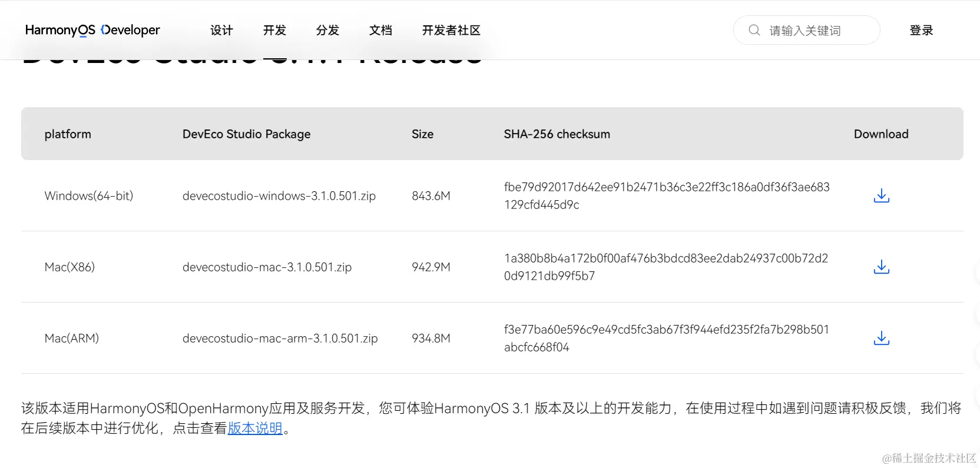Viewport: 980px width, 468px height.
Task: Click the Download column header
Action: (880, 134)
